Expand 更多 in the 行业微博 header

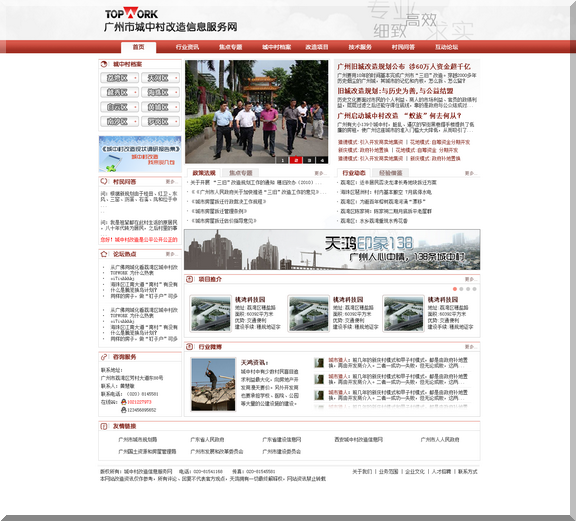[470, 347]
